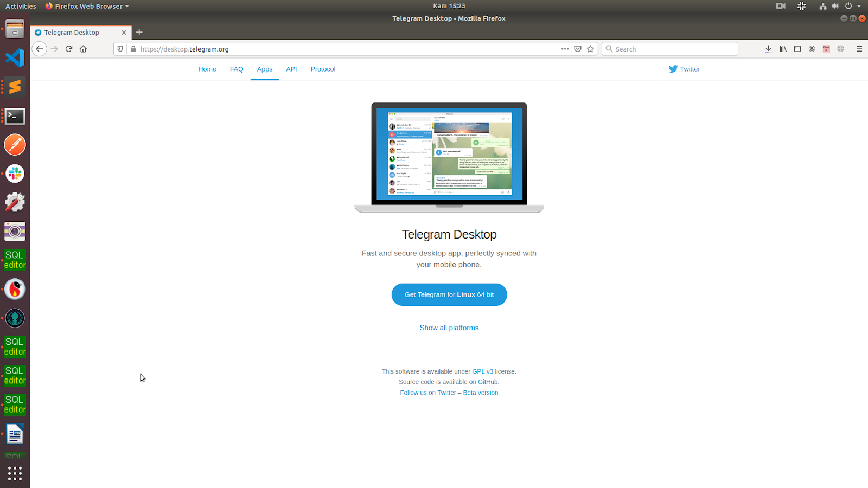The width and height of the screenshot is (868, 488).
Task: Open the volume tray icon
Action: click(835, 6)
